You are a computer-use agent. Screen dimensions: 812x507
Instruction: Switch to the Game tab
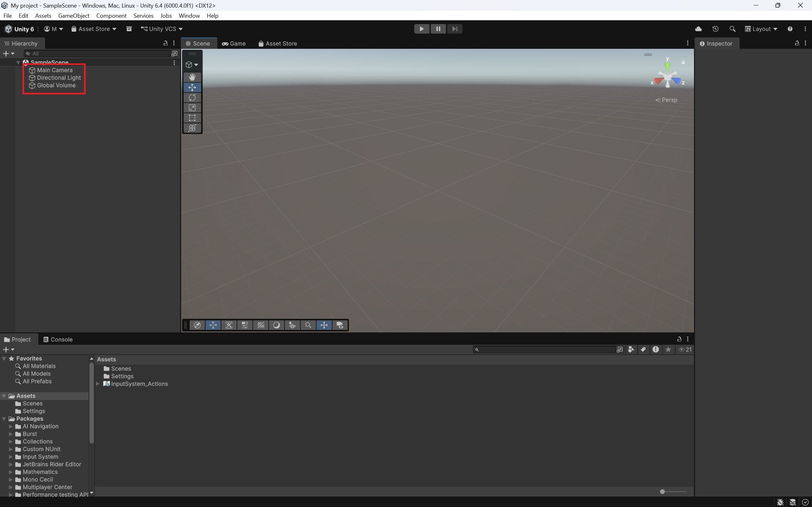(234, 44)
